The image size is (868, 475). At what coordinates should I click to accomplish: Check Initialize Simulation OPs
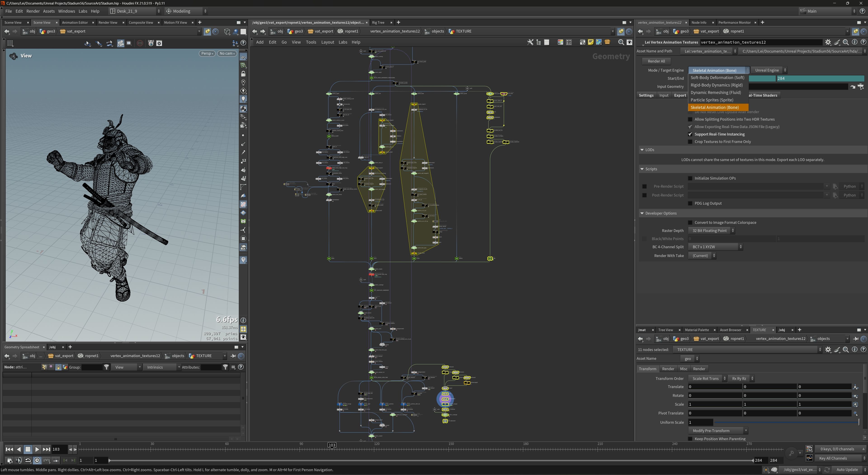click(x=690, y=178)
